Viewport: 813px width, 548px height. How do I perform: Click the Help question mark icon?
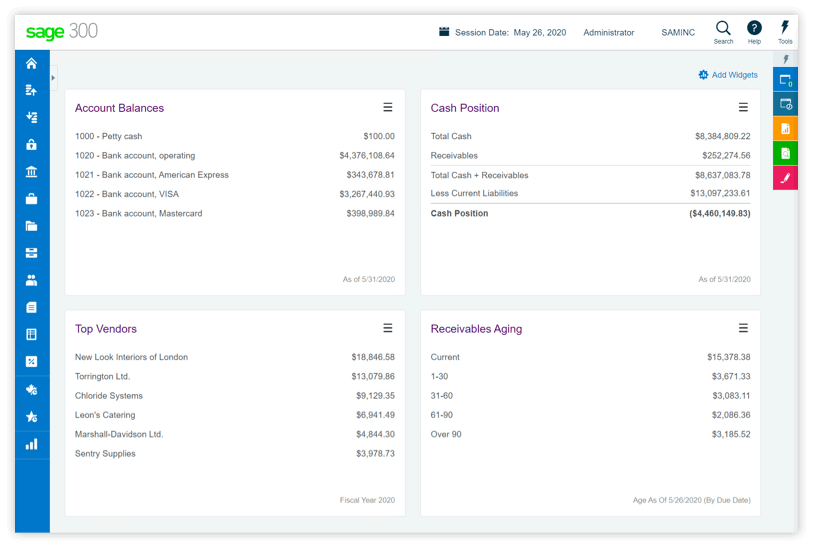754,31
